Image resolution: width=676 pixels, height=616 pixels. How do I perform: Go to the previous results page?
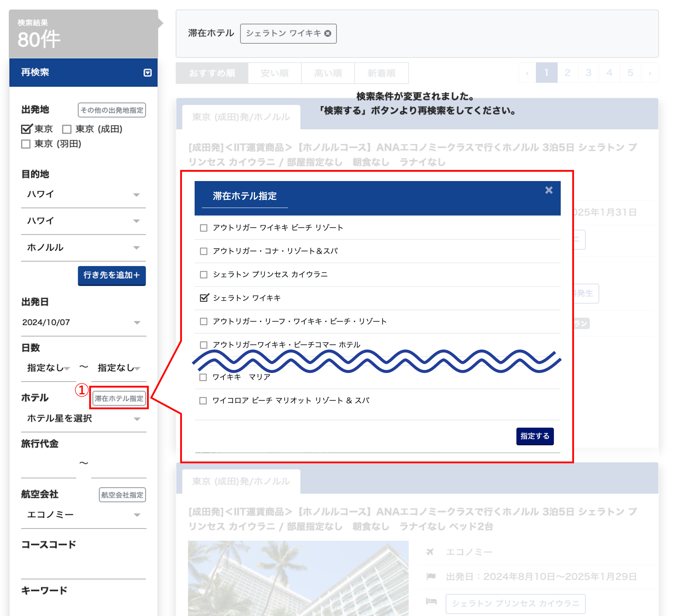pos(527,73)
